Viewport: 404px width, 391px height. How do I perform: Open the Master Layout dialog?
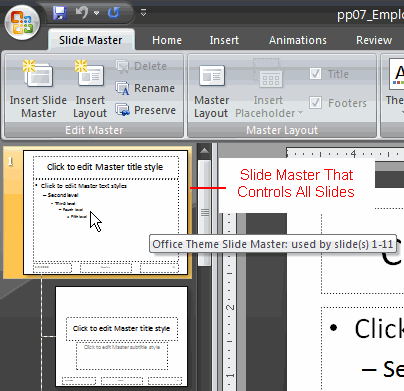[x=212, y=89]
